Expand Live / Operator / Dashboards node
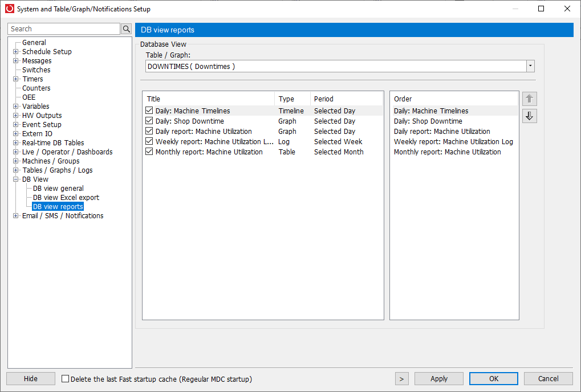The height and width of the screenshot is (392, 581). click(15, 152)
